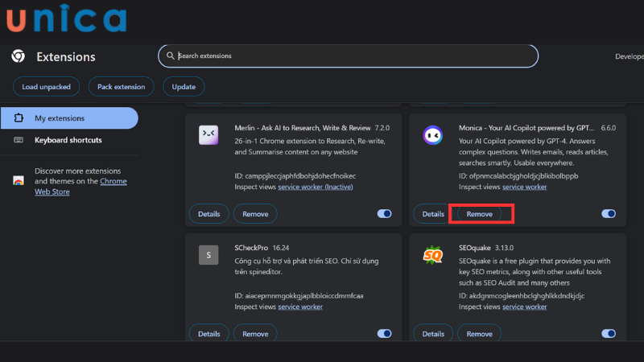
Task: Open Keyboard shortcuts in the sidebar
Action: pyautogui.click(x=68, y=140)
